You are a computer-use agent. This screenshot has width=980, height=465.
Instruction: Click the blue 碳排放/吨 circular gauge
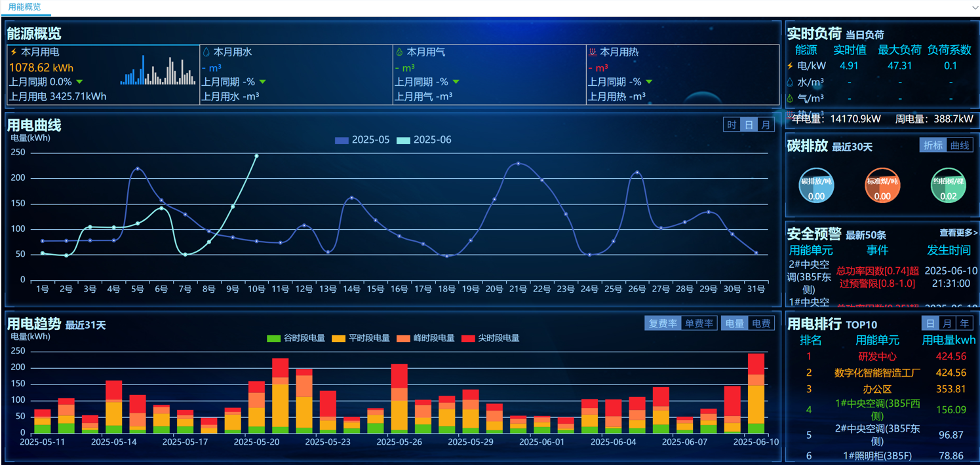(x=816, y=185)
